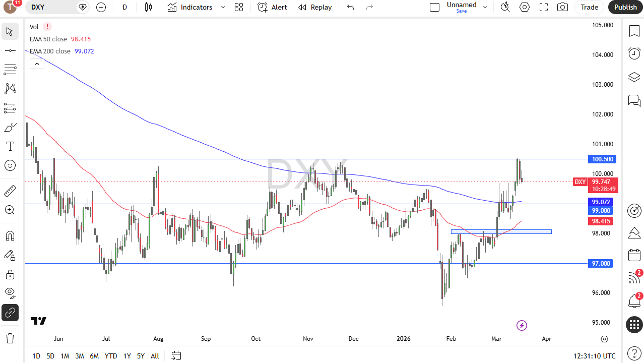Publish the chart idea
The height and width of the screenshot is (363, 644).
tap(625, 7)
